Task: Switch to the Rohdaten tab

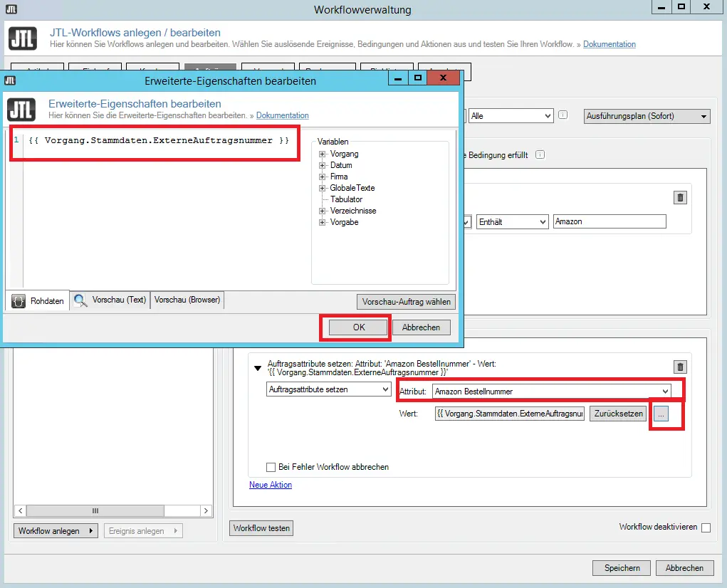Action: coord(38,300)
